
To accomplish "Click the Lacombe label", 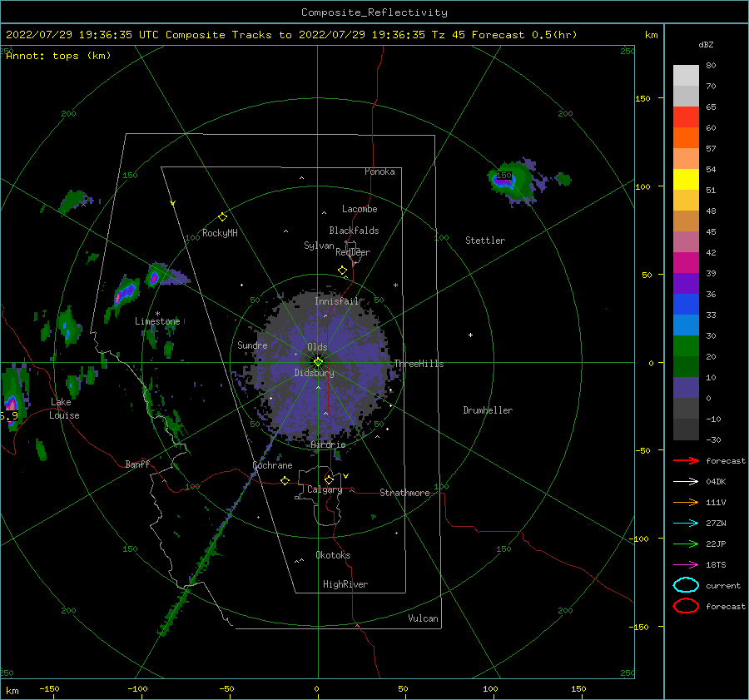I will (x=360, y=209).
